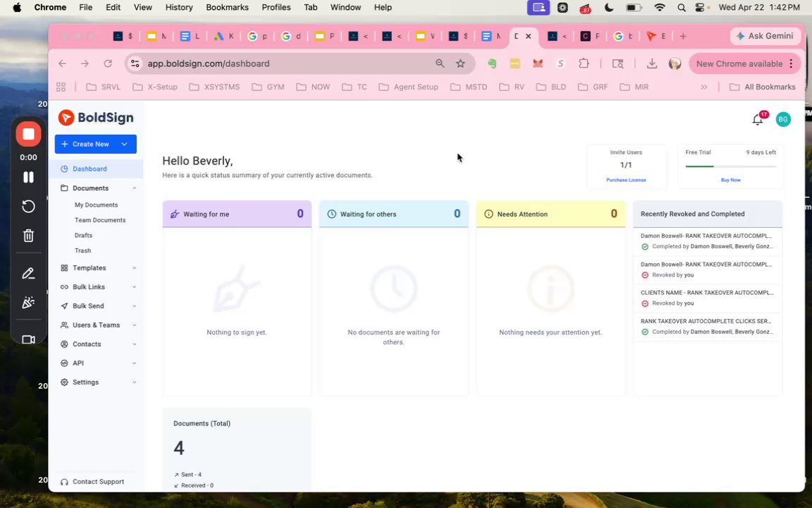This screenshot has height=508, width=812.
Task: Expand the Bulk Links chevron
Action: 134,287
